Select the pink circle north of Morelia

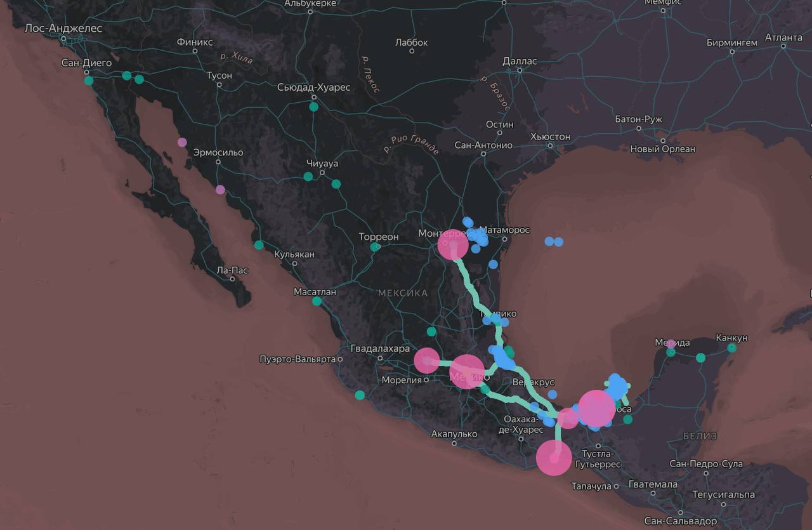pyautogui.click(x=427, y=360)
